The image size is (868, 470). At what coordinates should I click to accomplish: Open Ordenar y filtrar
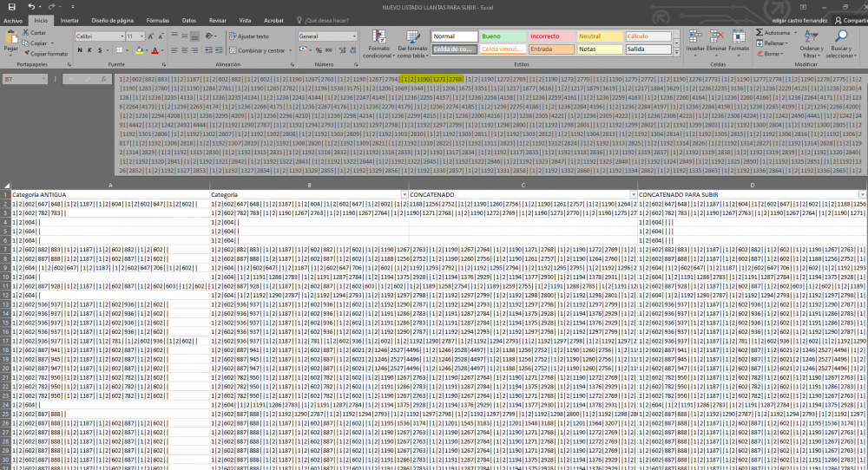[811, 43]
